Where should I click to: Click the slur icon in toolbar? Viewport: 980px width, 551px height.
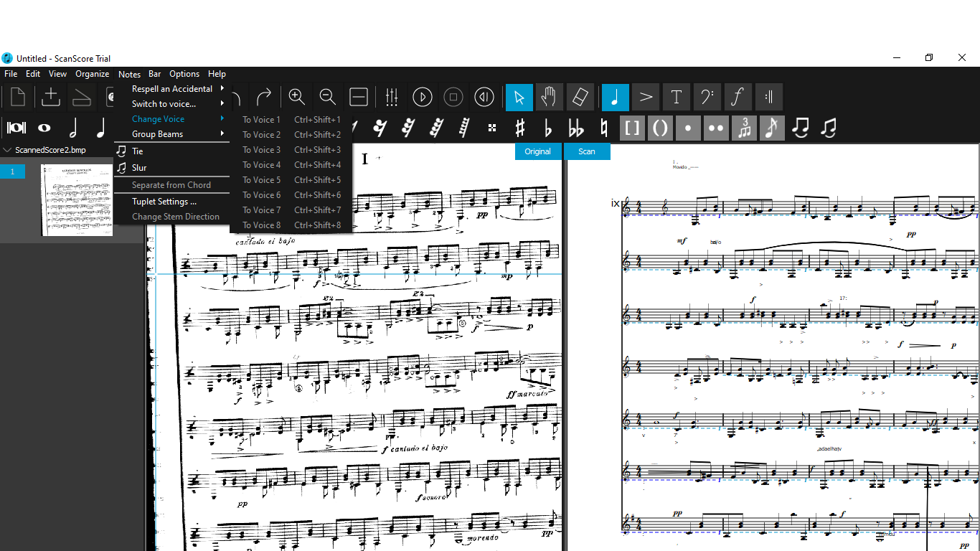(x=828, y=128)
